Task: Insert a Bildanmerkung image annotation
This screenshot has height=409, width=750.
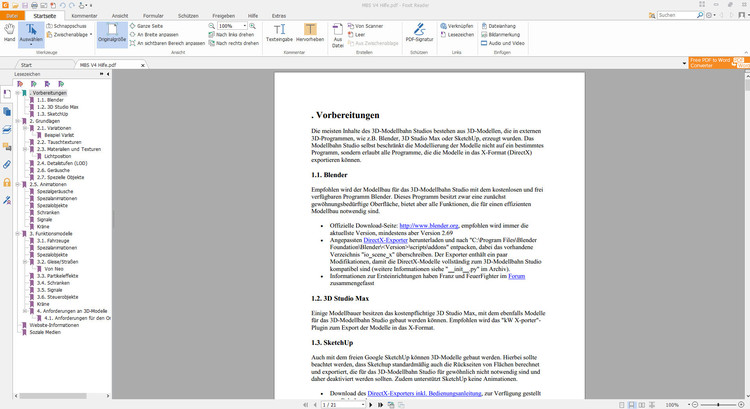Action: tap(500, 35)
